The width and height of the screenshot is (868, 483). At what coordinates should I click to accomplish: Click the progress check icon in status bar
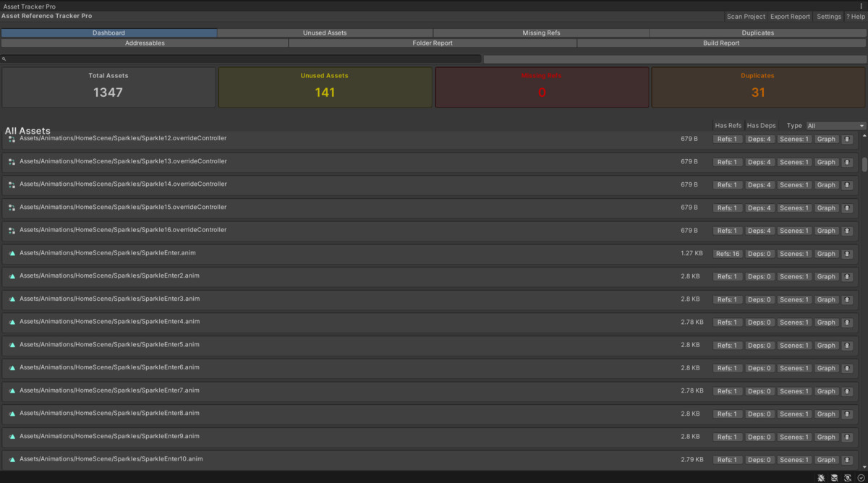(860, 477)
